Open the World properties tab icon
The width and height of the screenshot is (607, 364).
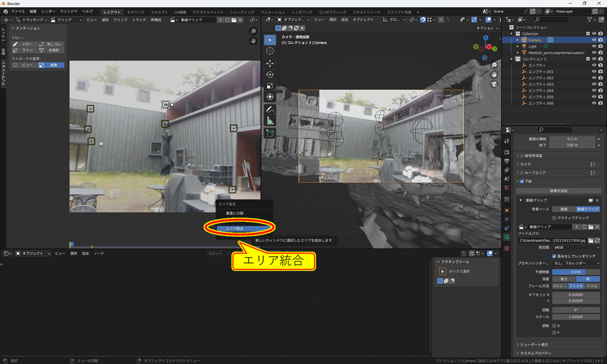(507, 188)
